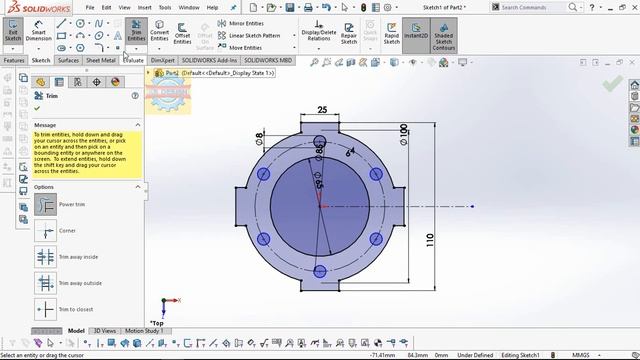Toggle Instant2D

[416, 31]
